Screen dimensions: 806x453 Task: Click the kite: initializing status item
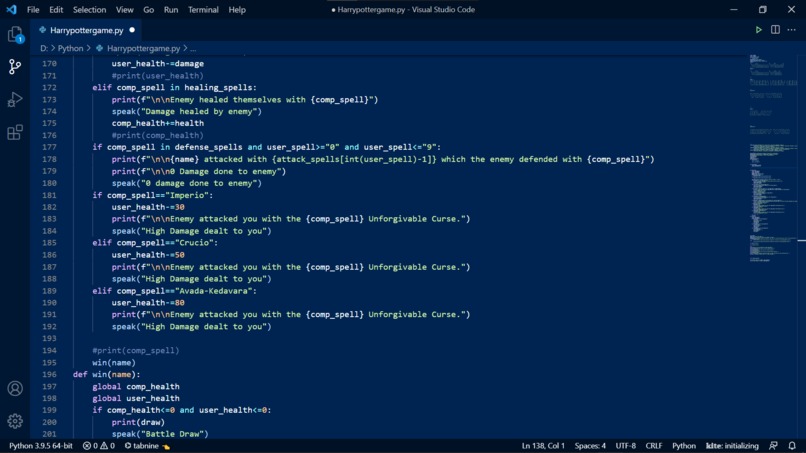[732, 446]
